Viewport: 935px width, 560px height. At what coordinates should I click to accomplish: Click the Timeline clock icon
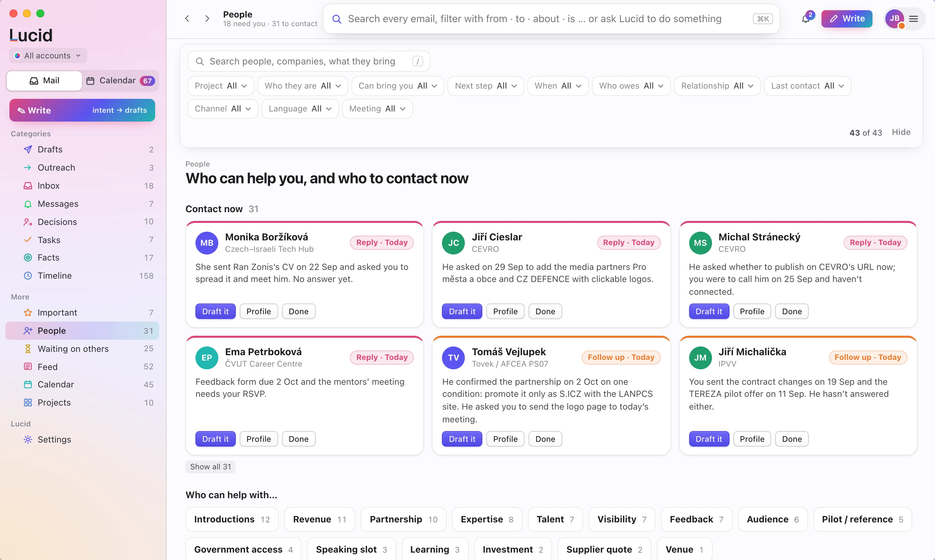coord(28,276)
